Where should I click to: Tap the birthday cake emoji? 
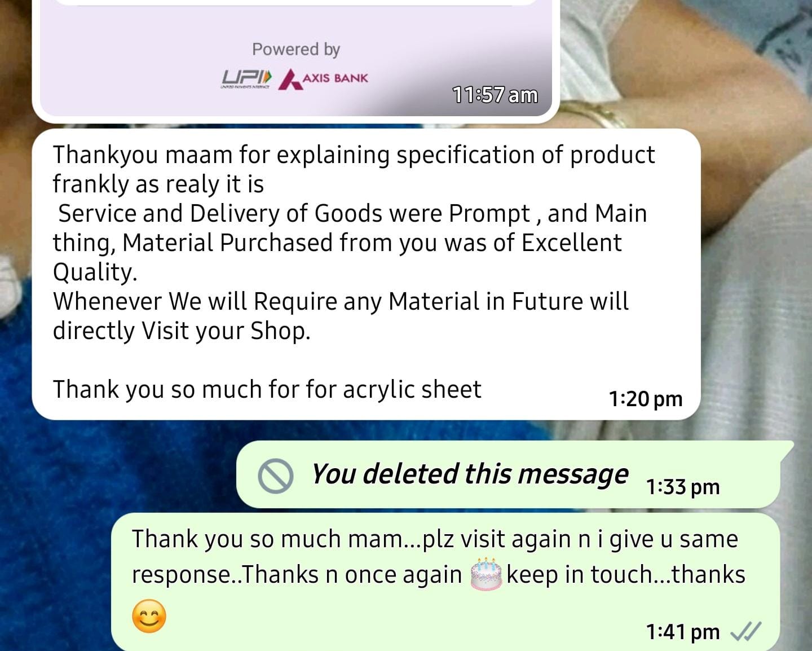[486, 574]
